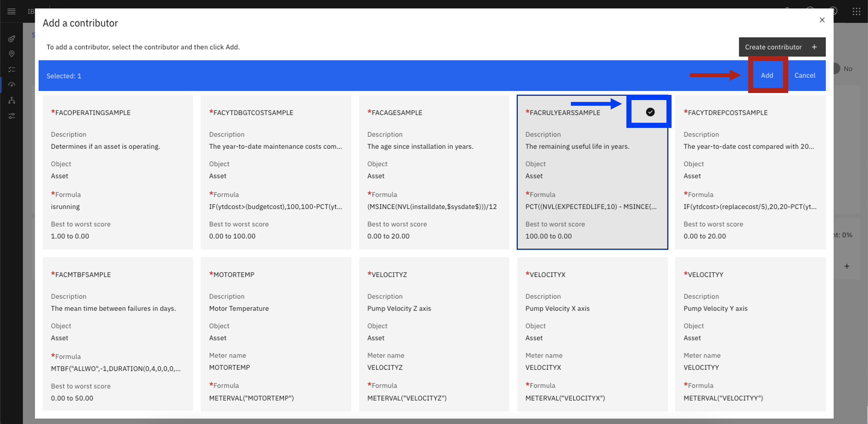This screenshot has width=868, height=424.
Task: Select the FACMTBFSAMPLE contributor card
Action: [118, 334]
